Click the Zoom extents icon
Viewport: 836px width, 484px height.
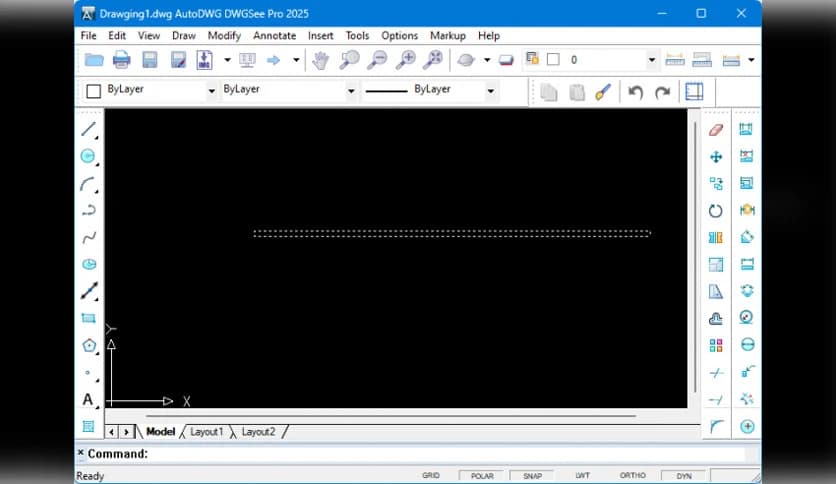coord(433,60)
